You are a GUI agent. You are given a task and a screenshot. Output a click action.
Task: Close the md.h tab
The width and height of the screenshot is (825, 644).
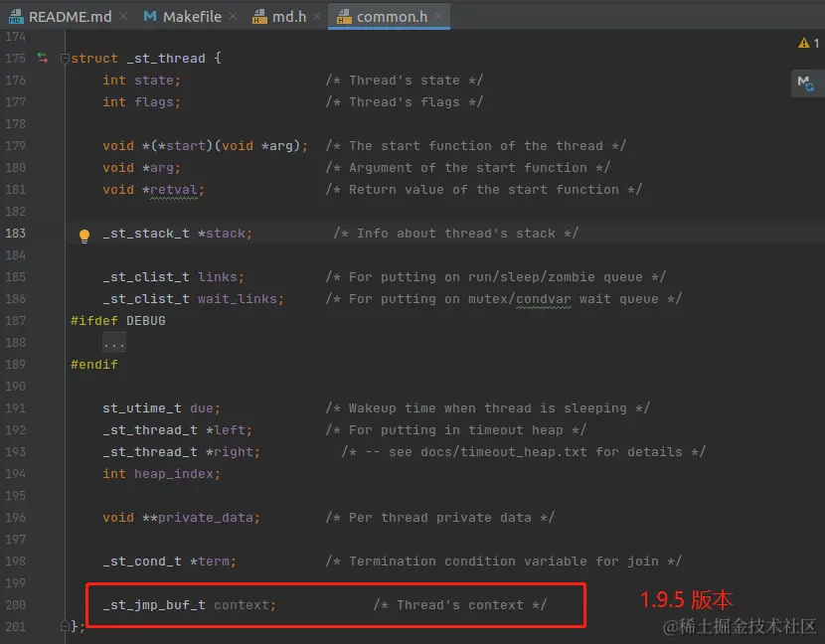317,17
